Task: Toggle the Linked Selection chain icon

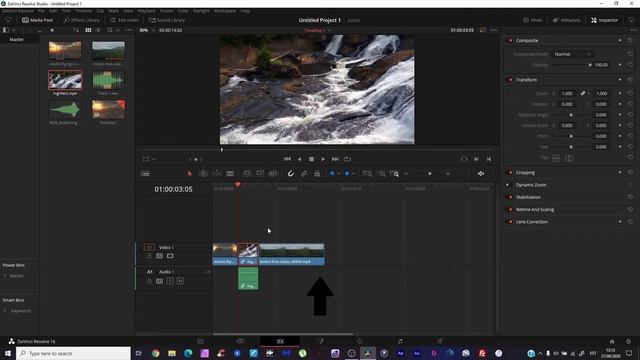Action: tap(304, 173)
